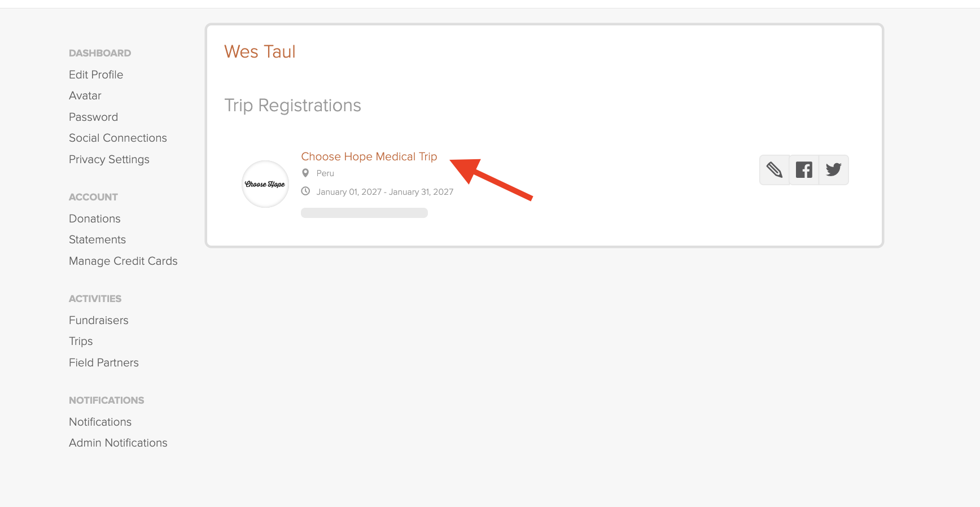Open Privacy Settings
Screen dimensions: 980x507
tap(109, 159)
